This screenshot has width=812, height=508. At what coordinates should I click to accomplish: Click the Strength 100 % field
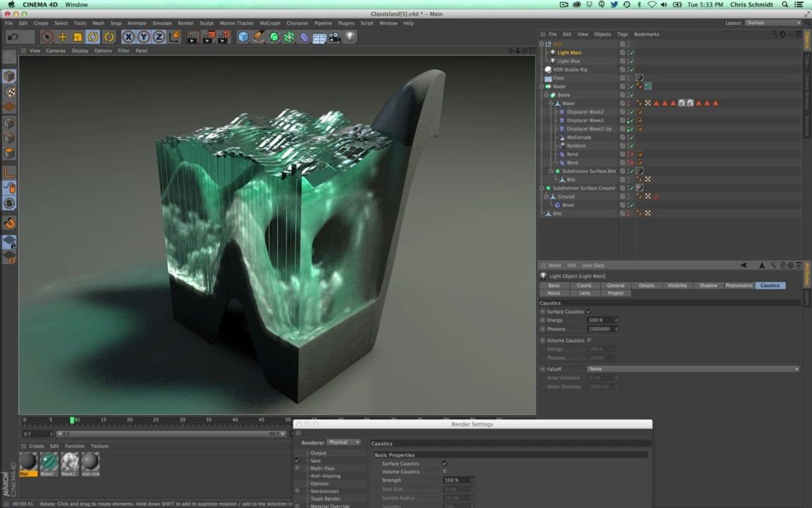tap(459, 480)
